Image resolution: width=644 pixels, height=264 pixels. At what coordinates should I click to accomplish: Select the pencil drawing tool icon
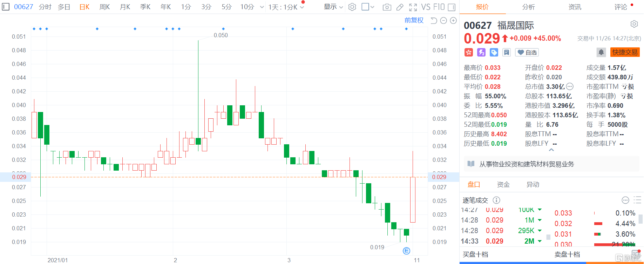400,7
